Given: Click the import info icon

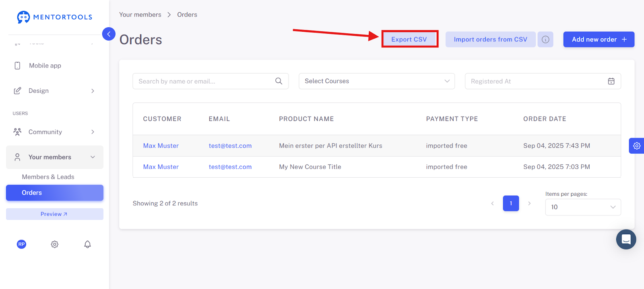Looking at the screenshot, I should (545, 39).
